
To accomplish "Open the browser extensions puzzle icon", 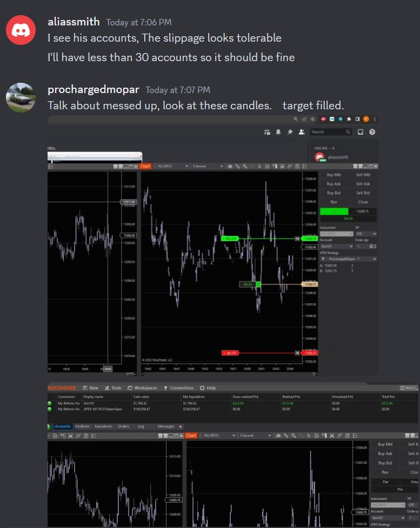I will [x=349, y=119].
